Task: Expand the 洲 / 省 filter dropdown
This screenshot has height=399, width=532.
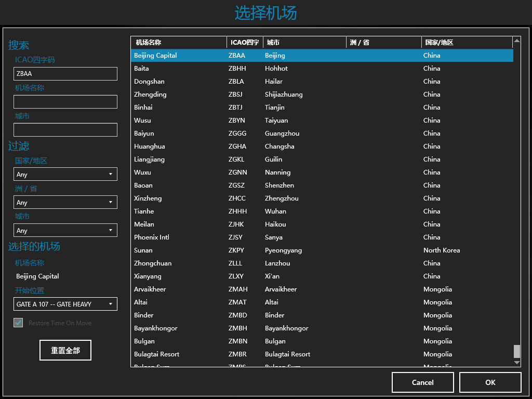Action: (65, 202)
